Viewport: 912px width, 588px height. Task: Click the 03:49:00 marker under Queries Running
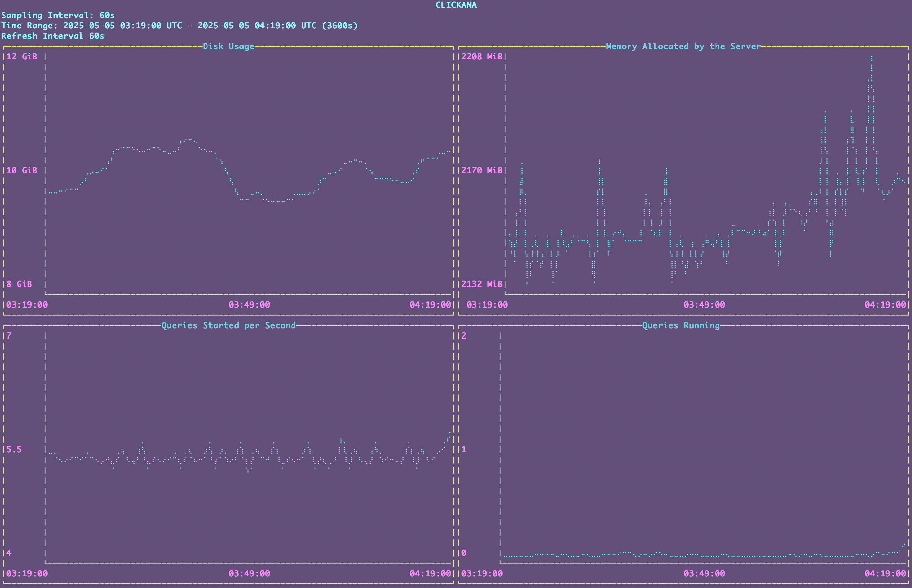(704, 573)
